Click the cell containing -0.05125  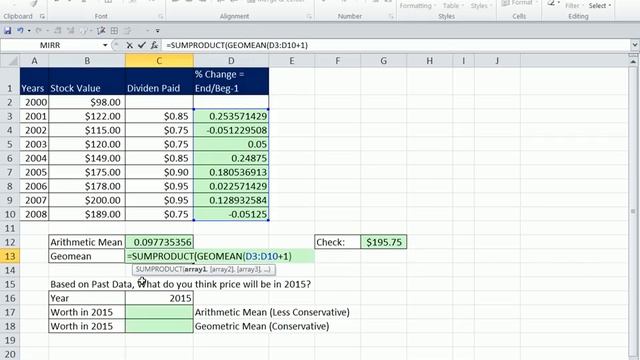point(231,214)
